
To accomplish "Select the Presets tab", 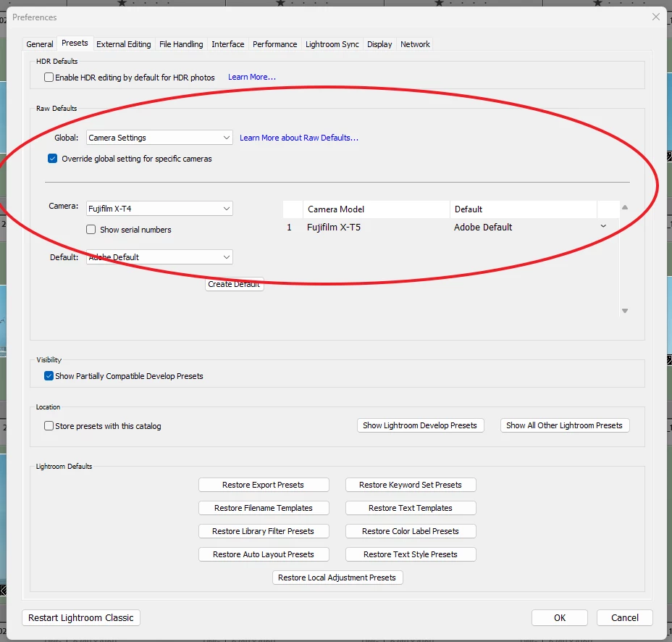I will coord(75,43).
